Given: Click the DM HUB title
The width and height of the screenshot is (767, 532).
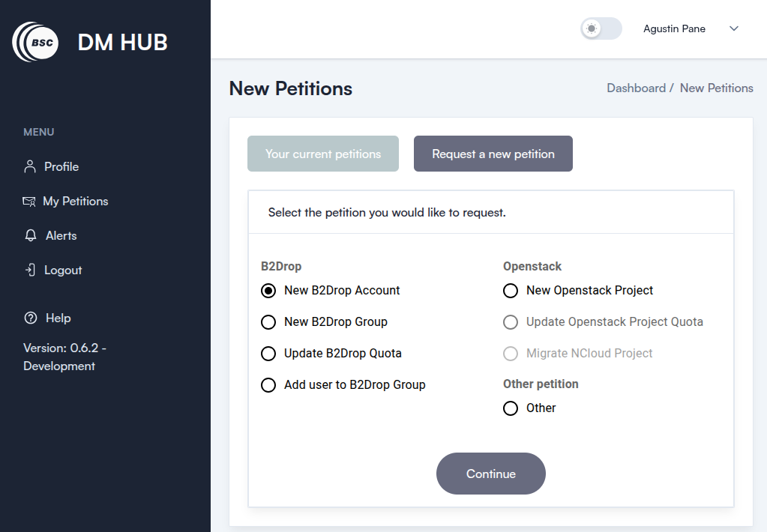Looking at the screenshot, I should click(x=122, y=43).
